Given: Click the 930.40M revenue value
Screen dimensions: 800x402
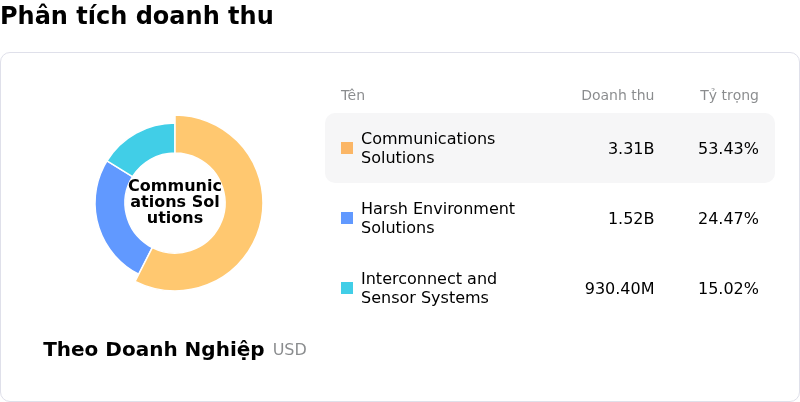Looking at the screenshot, I should 619,289.
